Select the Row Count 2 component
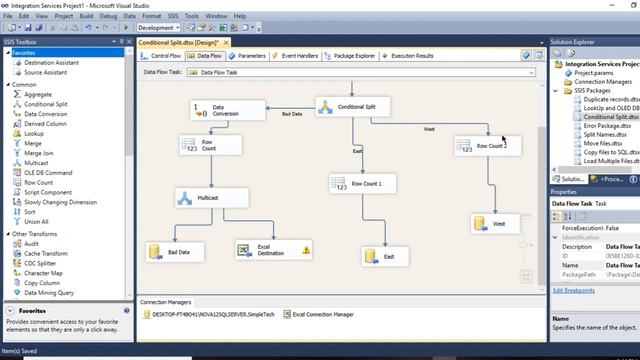 (488, 146)
